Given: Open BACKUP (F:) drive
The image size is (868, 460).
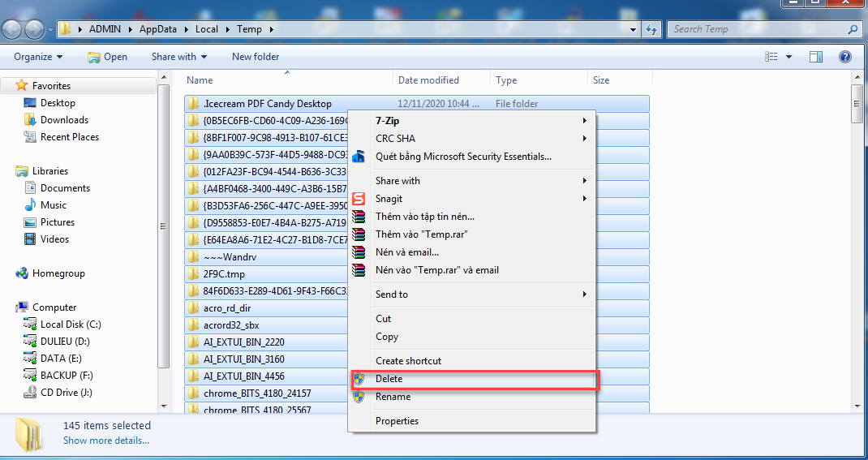Looking at the screenshot, I should 67,376.
